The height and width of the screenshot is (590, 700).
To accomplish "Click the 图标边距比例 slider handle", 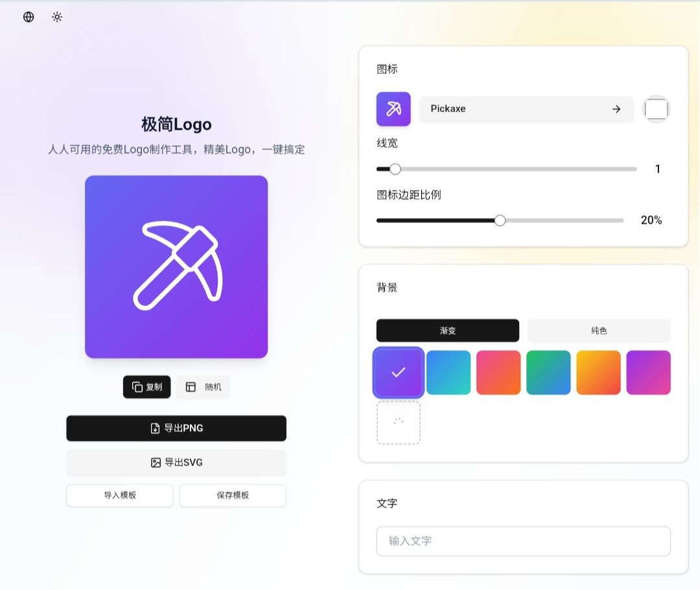I will tap(500, 220).
